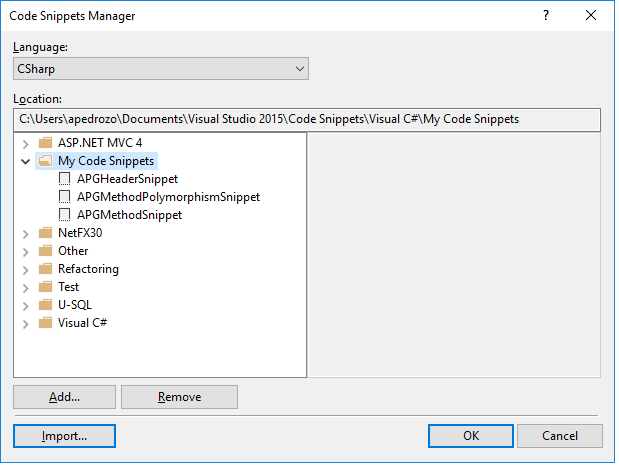Expand the Other folder node
This screenshot has width=619, height=466.
(26, 252)
